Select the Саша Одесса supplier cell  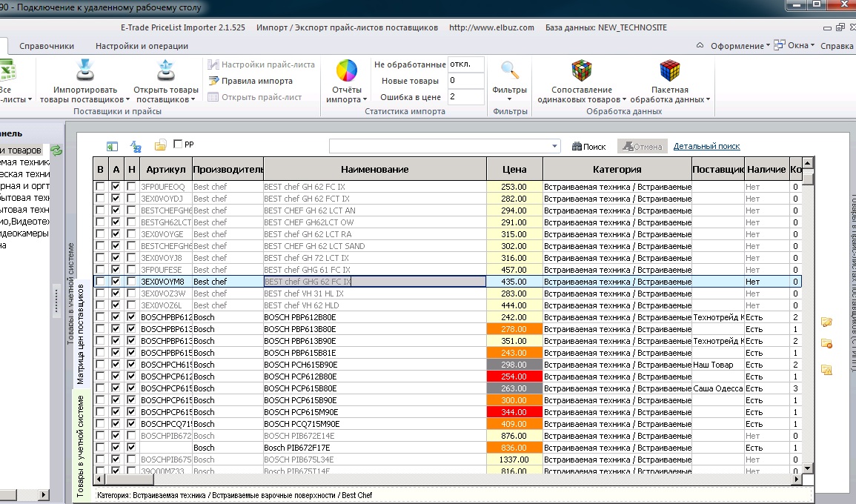[718, 388]
